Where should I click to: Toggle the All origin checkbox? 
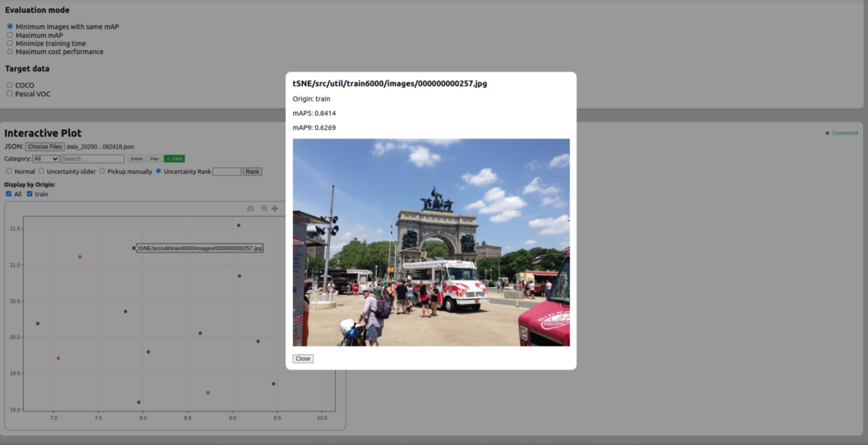tap(8, 194)
